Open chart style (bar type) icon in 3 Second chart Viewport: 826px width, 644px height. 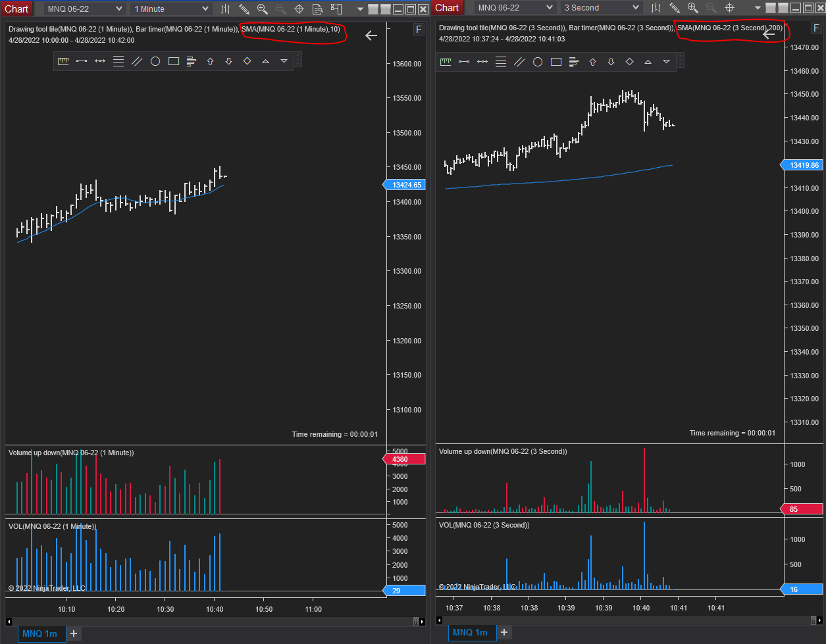656,8
